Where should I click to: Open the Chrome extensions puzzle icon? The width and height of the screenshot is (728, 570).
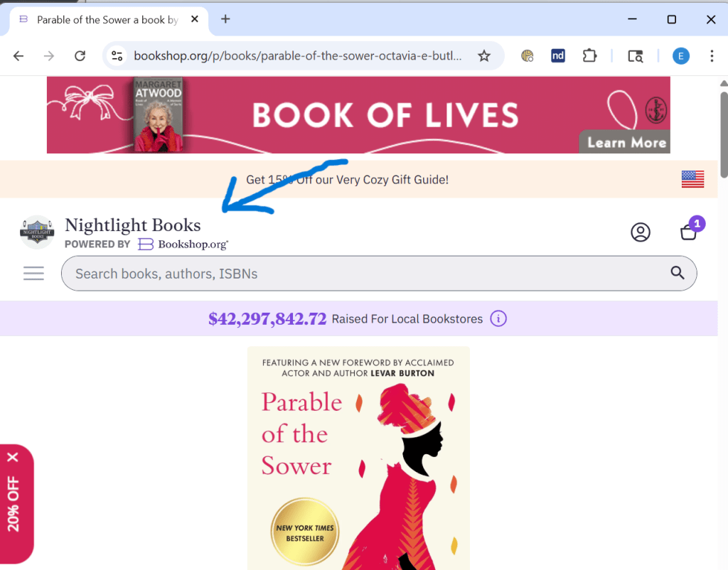pos(589,56)
